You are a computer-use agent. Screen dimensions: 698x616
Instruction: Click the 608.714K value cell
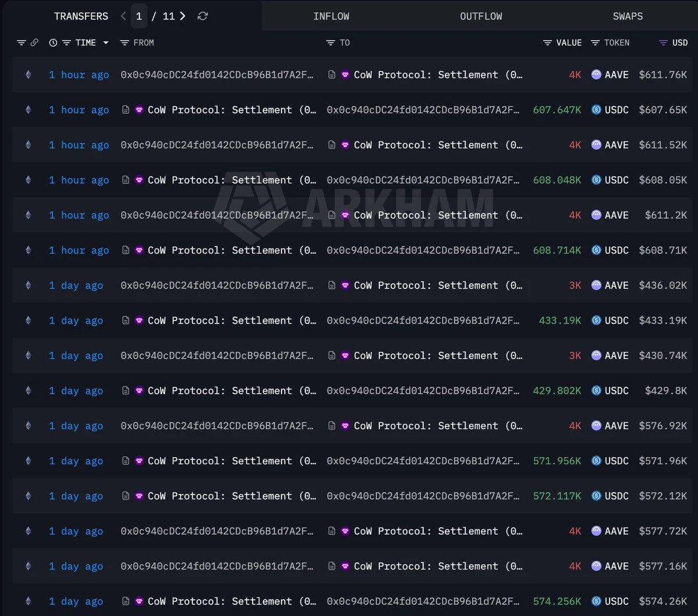[557, 250]
